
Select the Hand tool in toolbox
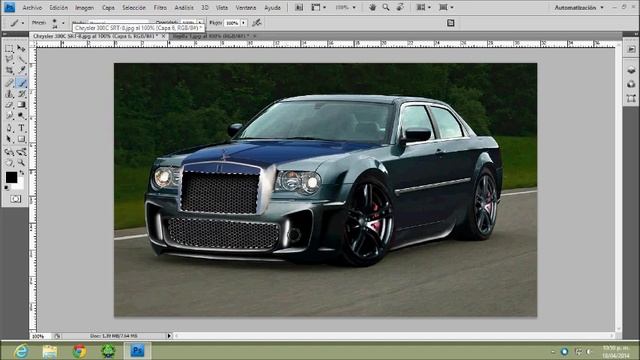point(9,163)
